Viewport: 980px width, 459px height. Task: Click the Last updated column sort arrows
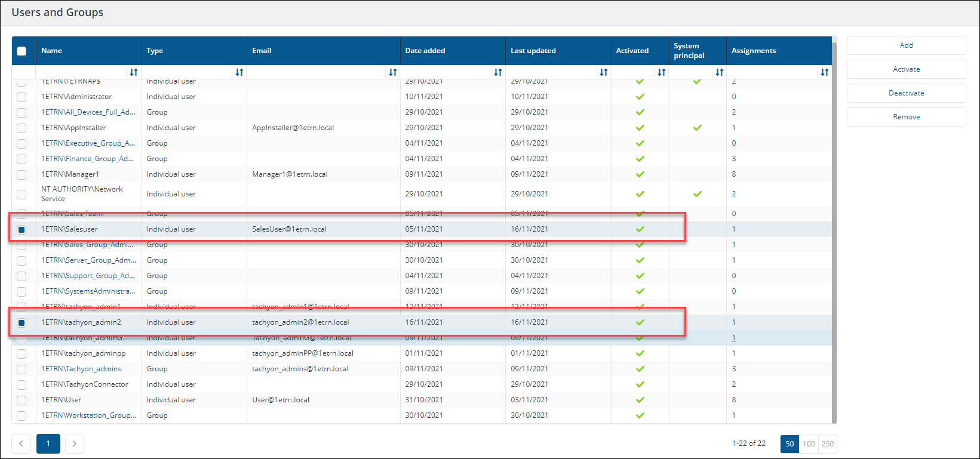pyautogui.click(x=603, y=72)
